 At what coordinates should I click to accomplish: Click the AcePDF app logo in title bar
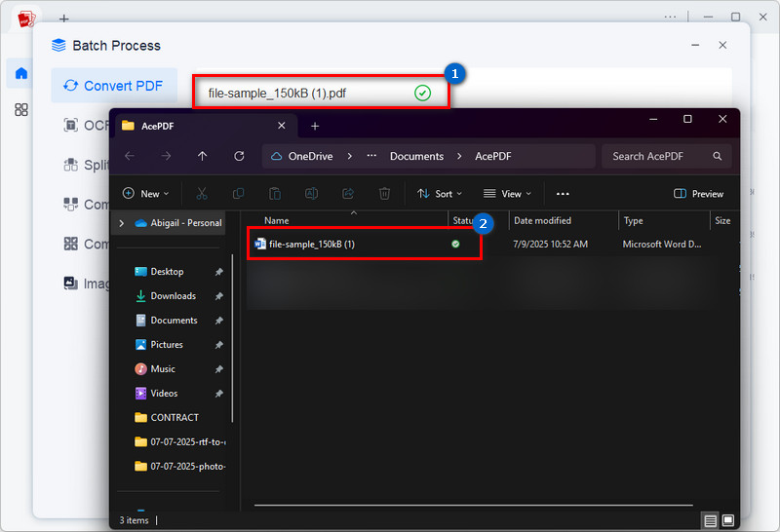point(26,19)
